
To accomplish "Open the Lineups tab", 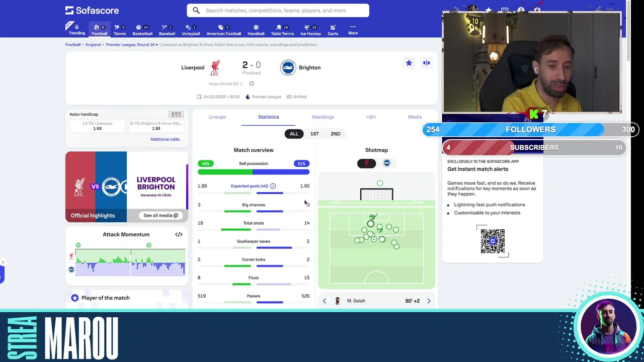I will point(217,117).
